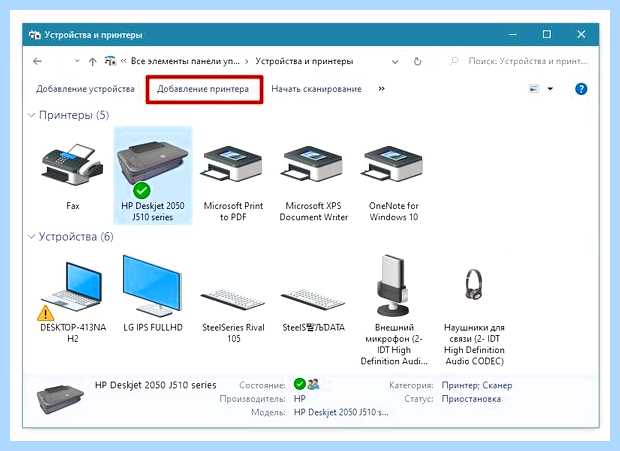
Task: Expand breadcrumb chevron after Все элементы панели
Action: (x=247, y=62)
